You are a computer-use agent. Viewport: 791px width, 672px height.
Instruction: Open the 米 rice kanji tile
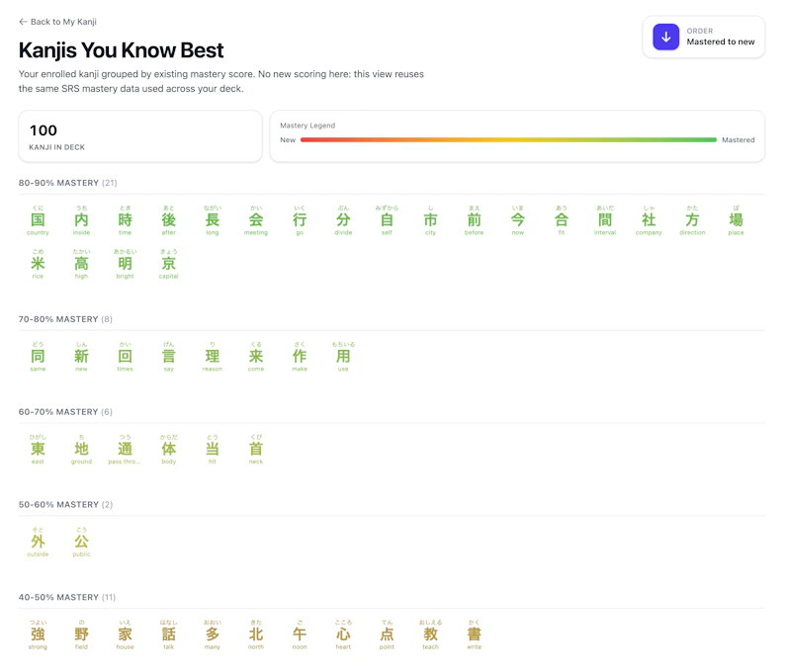(x=38, y=264)
